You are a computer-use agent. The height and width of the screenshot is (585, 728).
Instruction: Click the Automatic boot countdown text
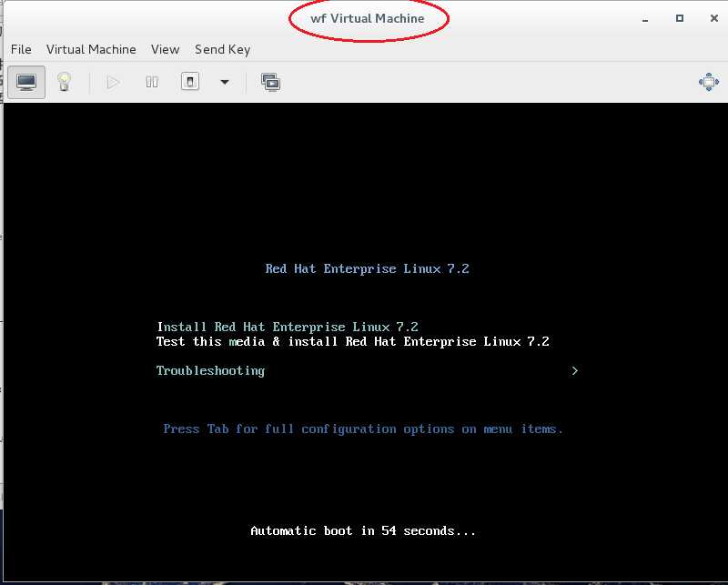click(x=363, y=530)
